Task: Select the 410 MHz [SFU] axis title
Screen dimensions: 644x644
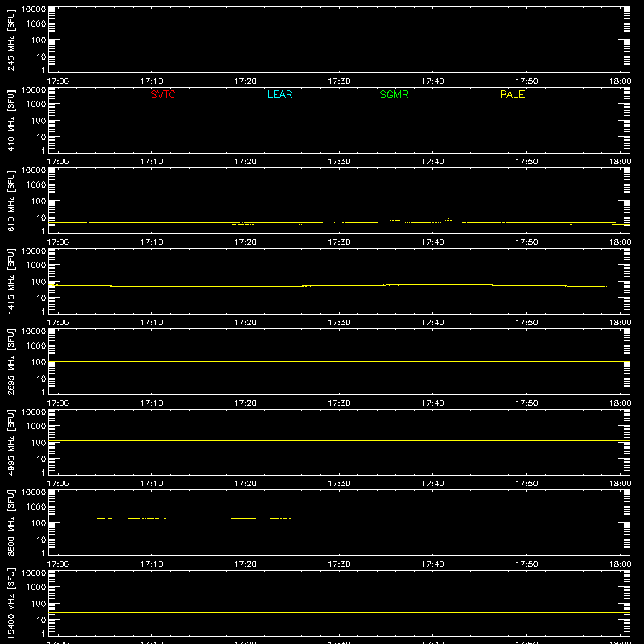Action: (10, 120)
